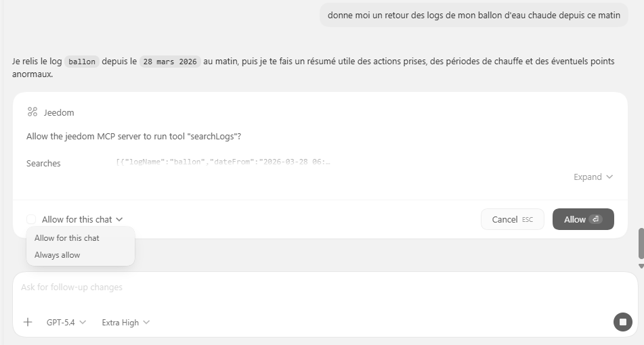
Task: Tick the 'Allow for this chat' checkbox
Action: [31, 219]
